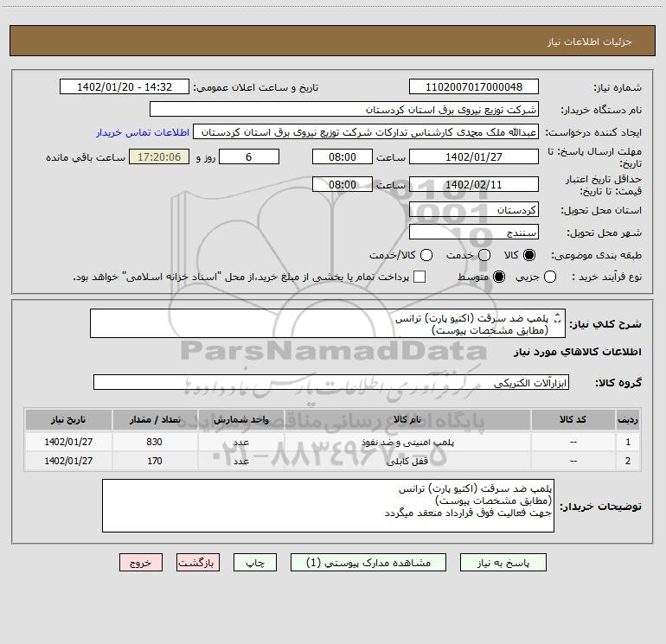666x644 pixels.
Task: Choose the متوسط purchase type radio
Action: tap(499, 277)
